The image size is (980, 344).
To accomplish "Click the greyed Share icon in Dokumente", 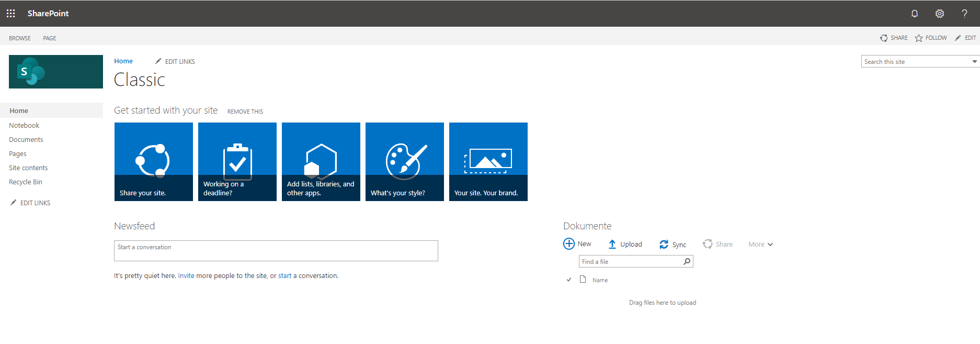I will 708,244.
